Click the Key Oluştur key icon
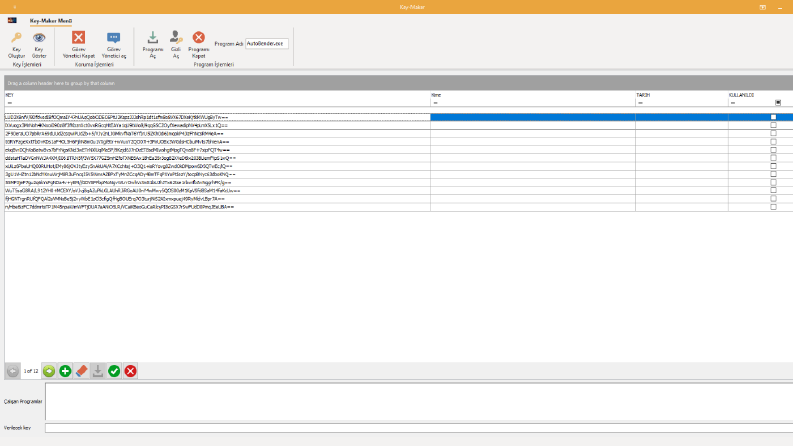Screen dimensions: 793x446 coord(16,37)
